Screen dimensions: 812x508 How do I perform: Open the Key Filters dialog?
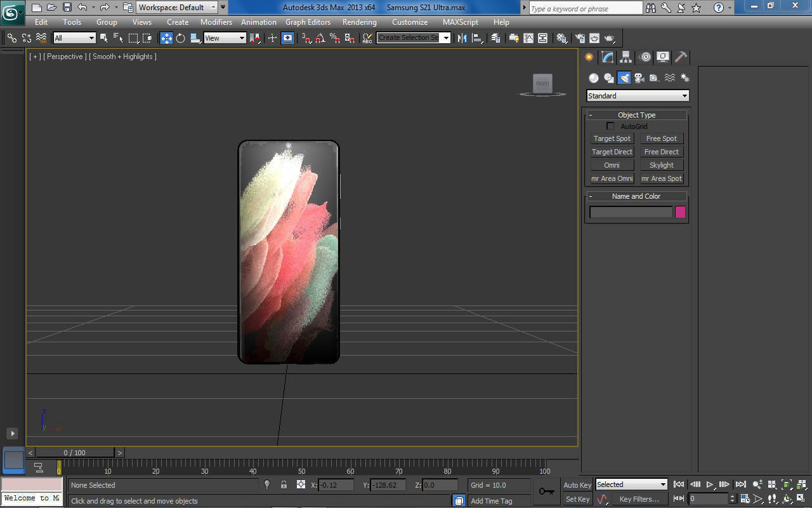pyautogui.click(x=639, y=499)
